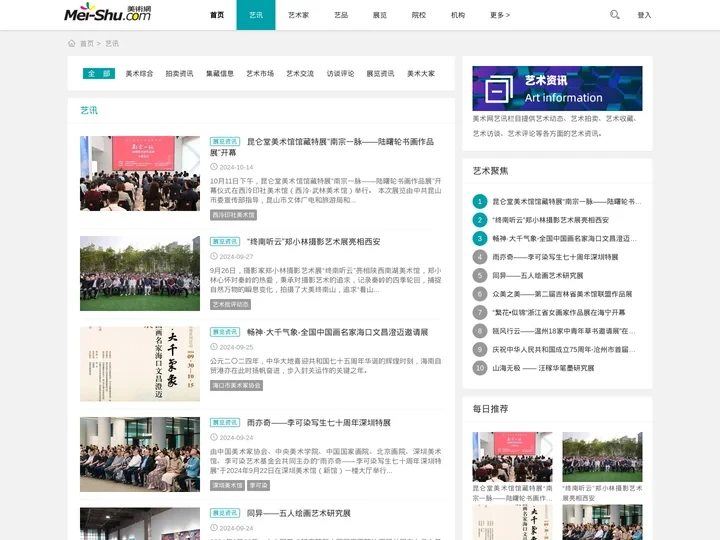
Task: Open article title 昆仑堂美术馆馆藏特展"南宗一脉"
Action: pyautogui.click(x=322, y=147)
